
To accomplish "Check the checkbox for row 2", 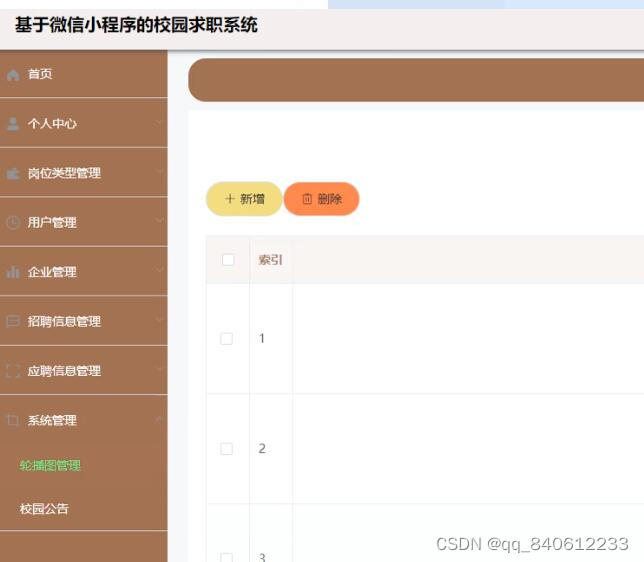I will coord(227,449).
